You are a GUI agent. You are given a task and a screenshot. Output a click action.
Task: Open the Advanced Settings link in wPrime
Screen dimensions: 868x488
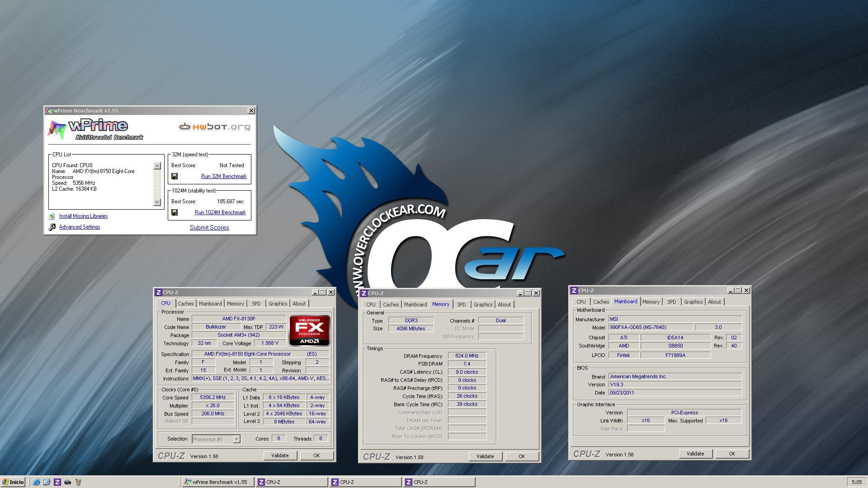coord(80,227)
